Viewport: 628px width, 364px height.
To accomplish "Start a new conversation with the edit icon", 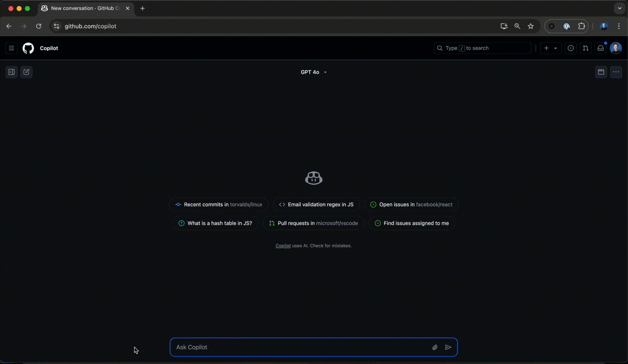I will 26,72.
